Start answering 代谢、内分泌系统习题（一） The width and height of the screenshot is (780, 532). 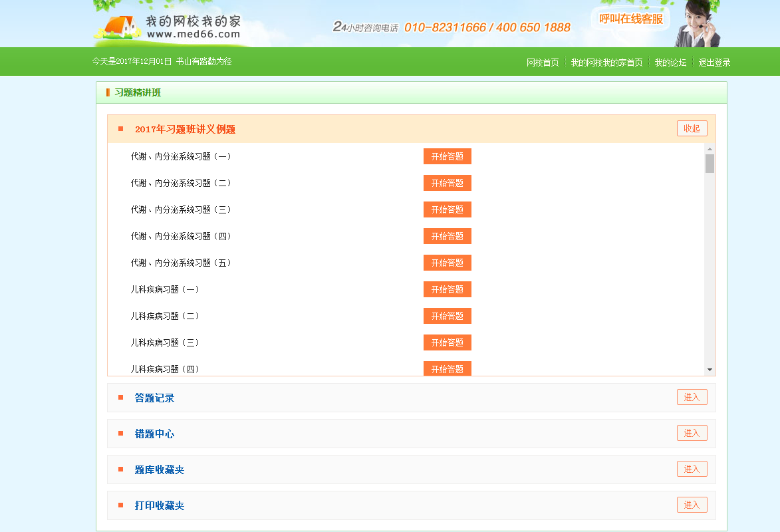[x=447, y=156]
